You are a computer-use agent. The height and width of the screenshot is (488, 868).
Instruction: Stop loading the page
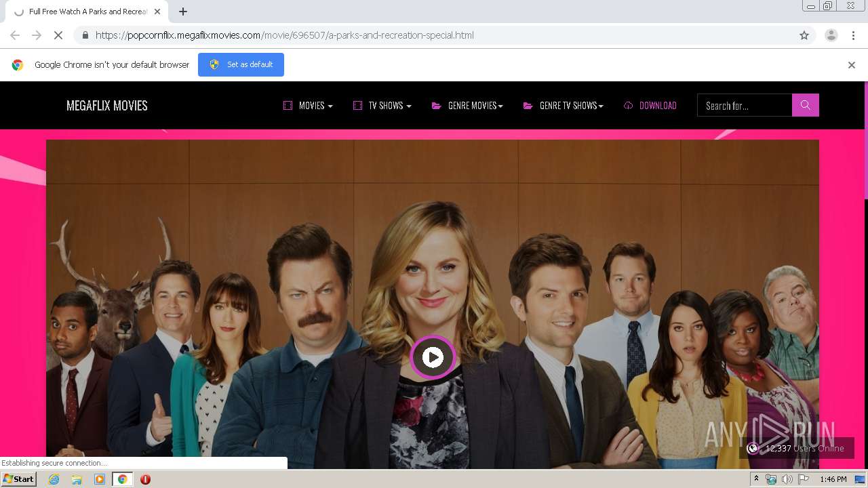click(58, 35)
